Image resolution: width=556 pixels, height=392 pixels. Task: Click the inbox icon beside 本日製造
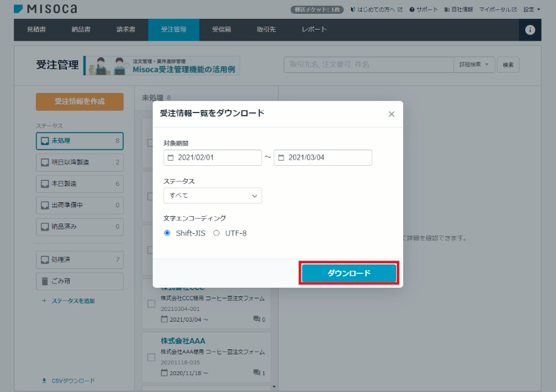(45, 184)
